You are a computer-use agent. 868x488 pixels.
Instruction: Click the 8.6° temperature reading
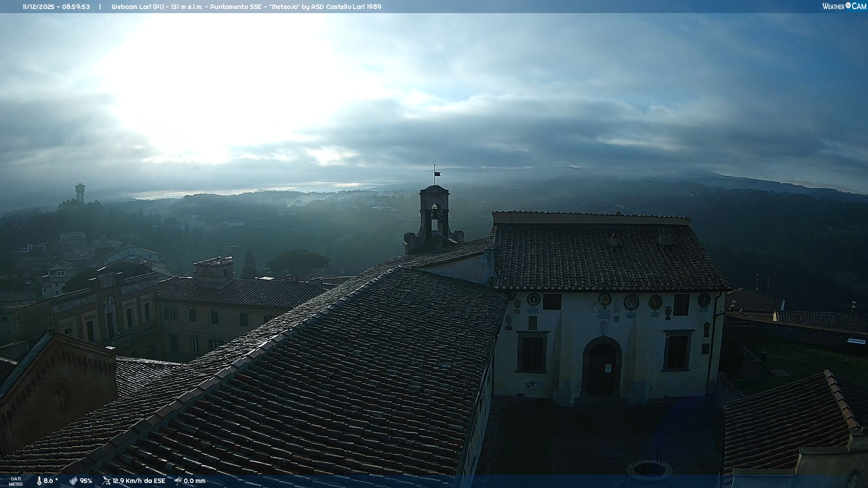51,481
